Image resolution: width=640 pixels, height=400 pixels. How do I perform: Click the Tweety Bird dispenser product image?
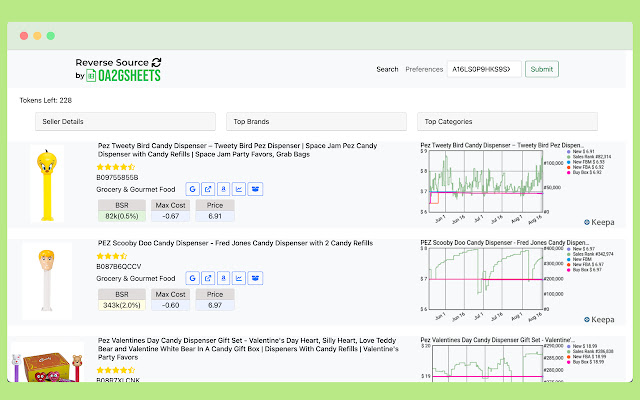coord(47,184)
